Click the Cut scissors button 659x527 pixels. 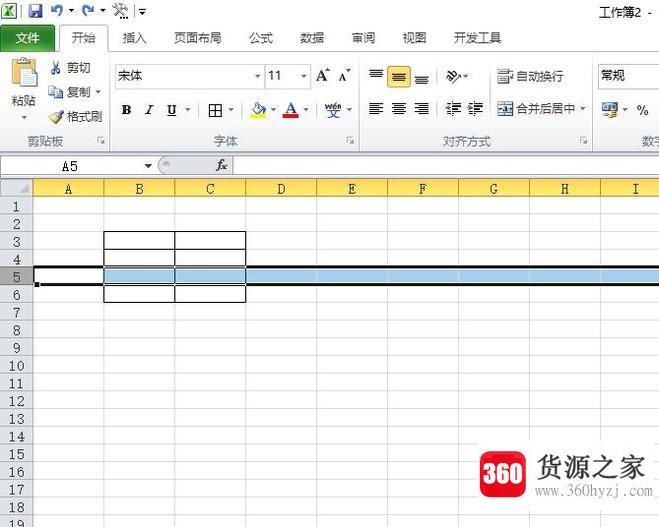(70, 68)
